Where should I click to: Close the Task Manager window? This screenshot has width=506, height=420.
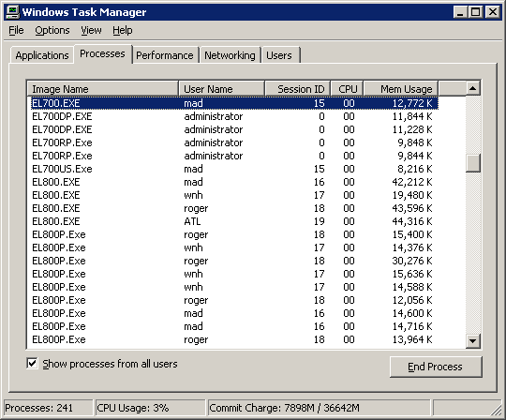click(x=493, y=12)
